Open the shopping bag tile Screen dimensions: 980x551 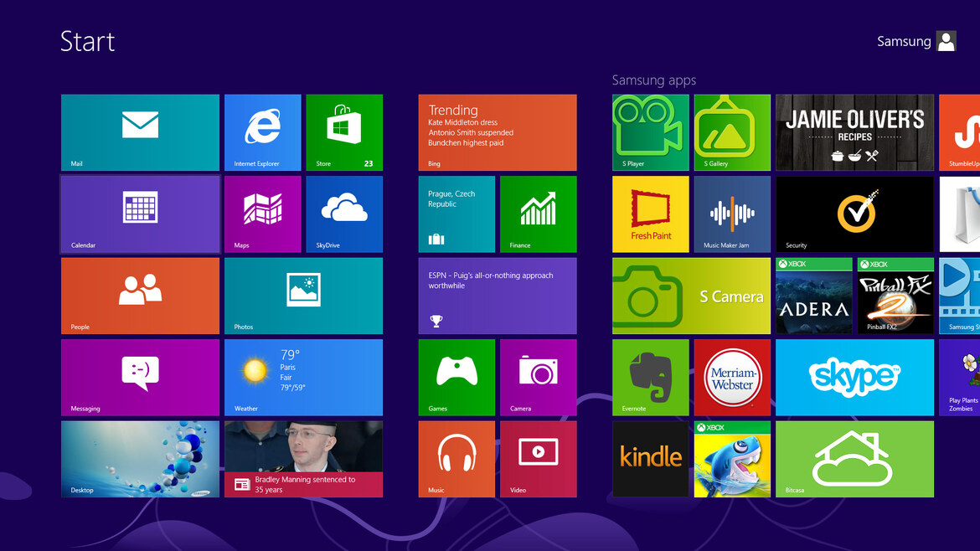pos(959,214)
